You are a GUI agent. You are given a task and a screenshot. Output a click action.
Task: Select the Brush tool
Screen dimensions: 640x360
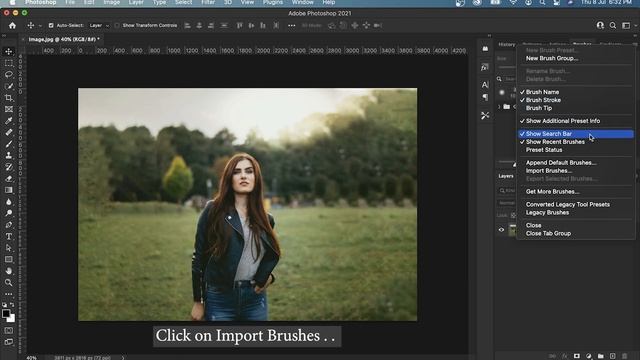coord(9,144)
